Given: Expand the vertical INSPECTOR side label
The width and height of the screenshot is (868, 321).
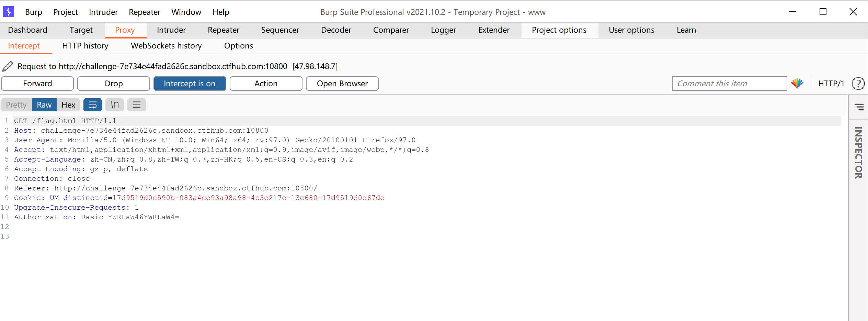Looking at the screenshot, I should tap(858, 153).
